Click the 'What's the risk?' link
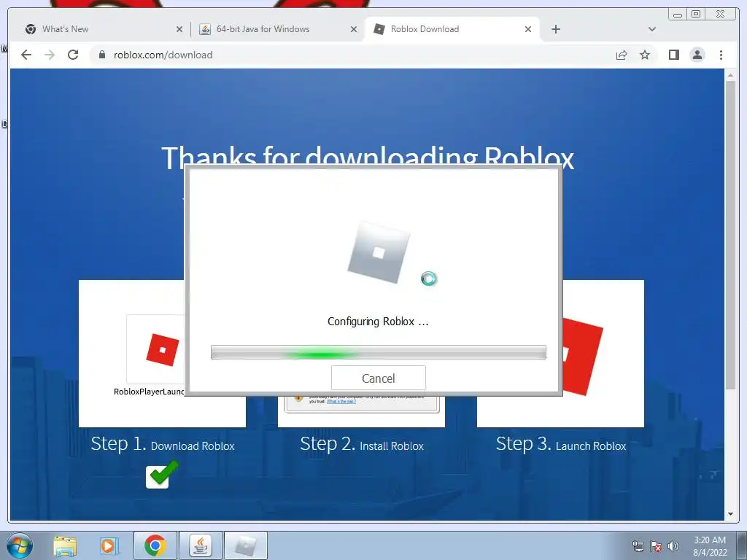747x560 pixels. point(341,402)
